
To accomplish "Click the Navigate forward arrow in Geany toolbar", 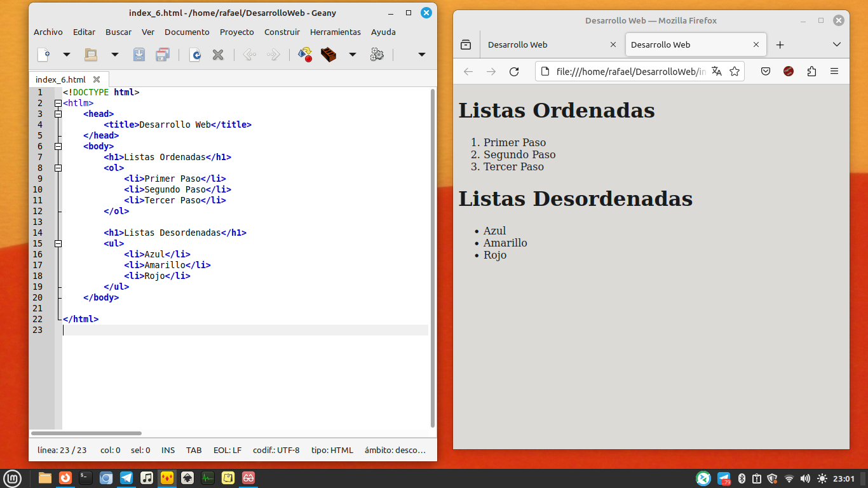I will click(273, 55).
